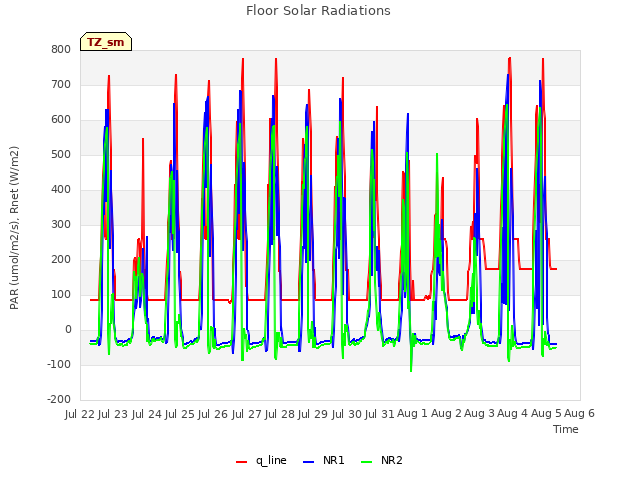Click the 300 y-axis tick label

click(61, 225)
